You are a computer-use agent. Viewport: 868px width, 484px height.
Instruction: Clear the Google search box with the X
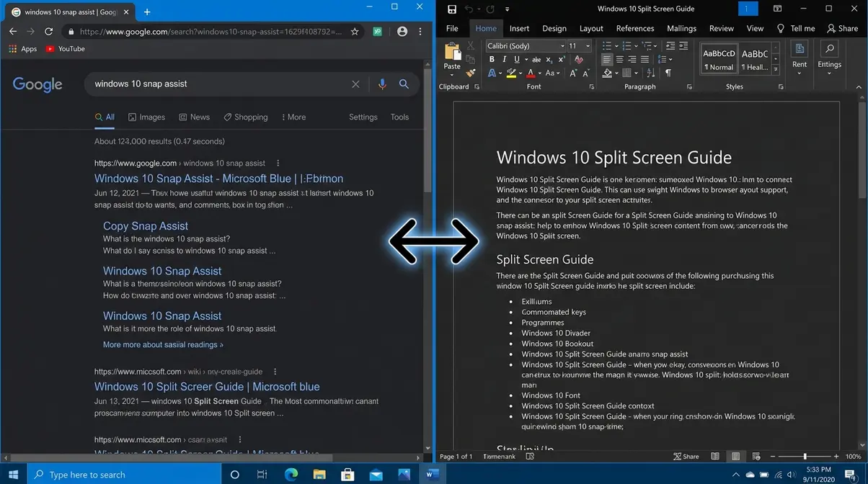click(355, 84)
